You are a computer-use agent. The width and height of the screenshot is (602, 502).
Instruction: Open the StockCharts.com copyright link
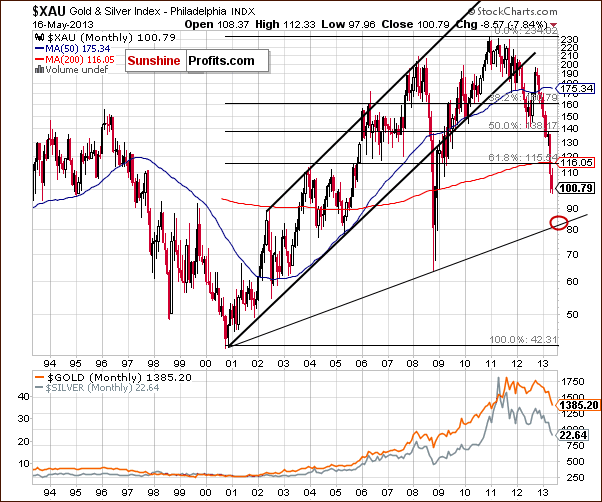[x=513, y=12]
